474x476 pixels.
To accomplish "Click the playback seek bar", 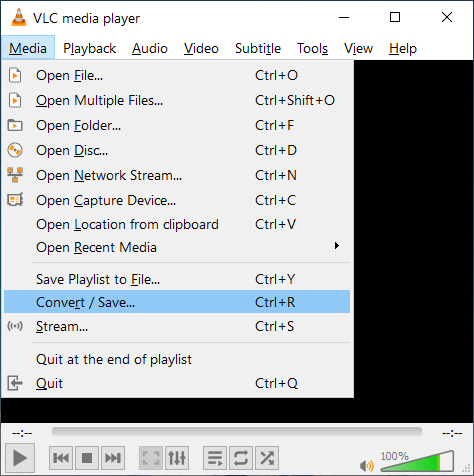I will click(x=237, y=432).
